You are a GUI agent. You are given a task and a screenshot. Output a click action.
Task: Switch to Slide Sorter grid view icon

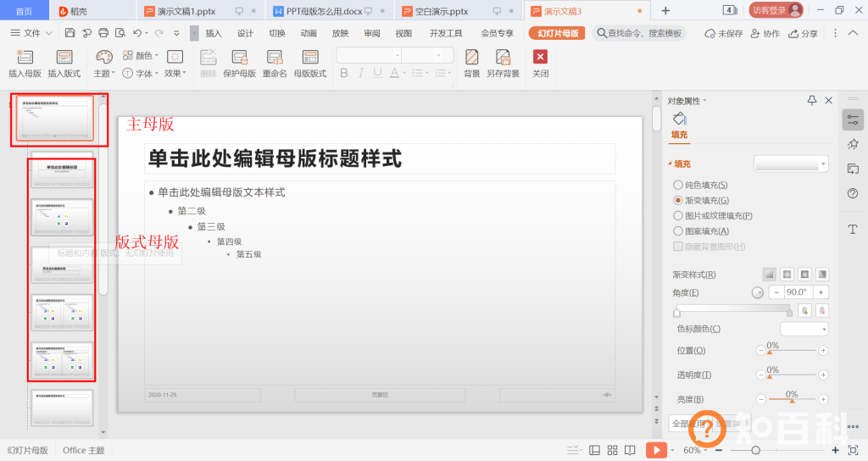pos(612,450)
